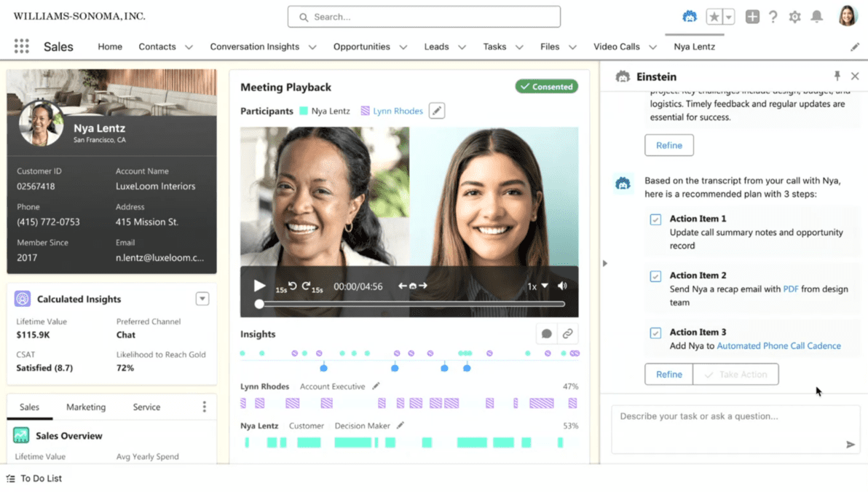Viewport: 868px width, 492px height.
Task: Toggle the Action Item 2 checkbox
Action: point(655,276)
